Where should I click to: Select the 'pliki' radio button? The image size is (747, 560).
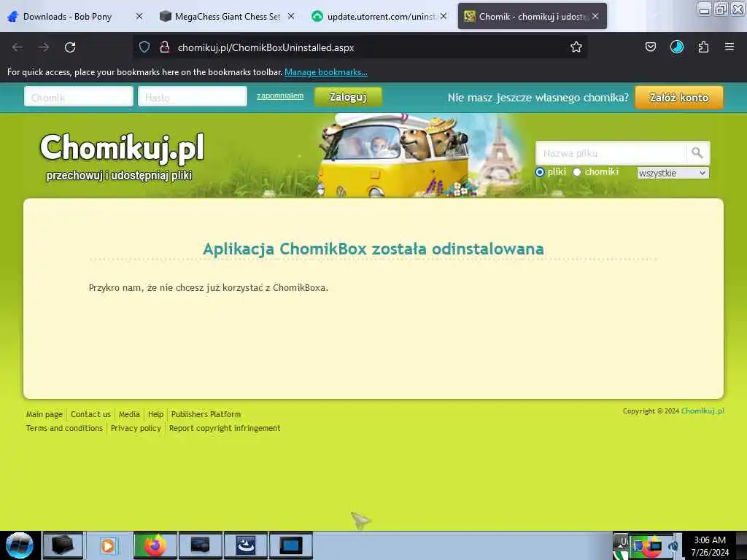point(540,172)
